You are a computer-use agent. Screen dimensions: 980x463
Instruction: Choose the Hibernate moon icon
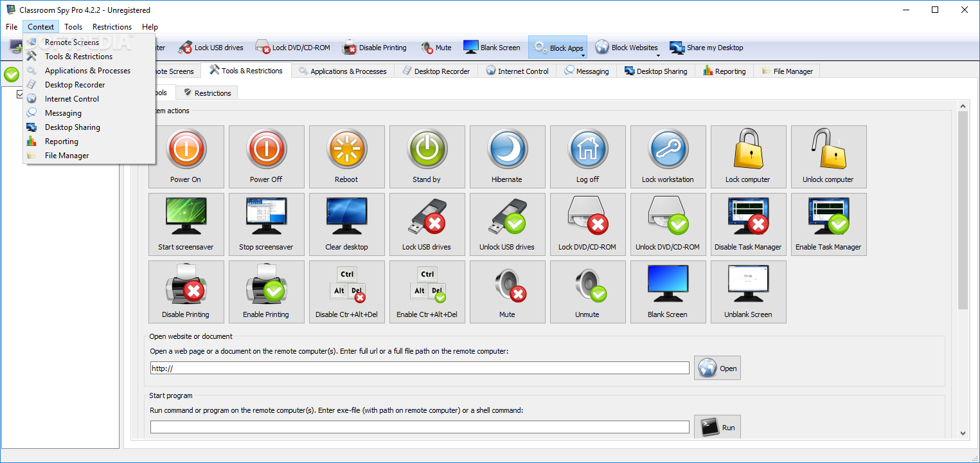507,156
